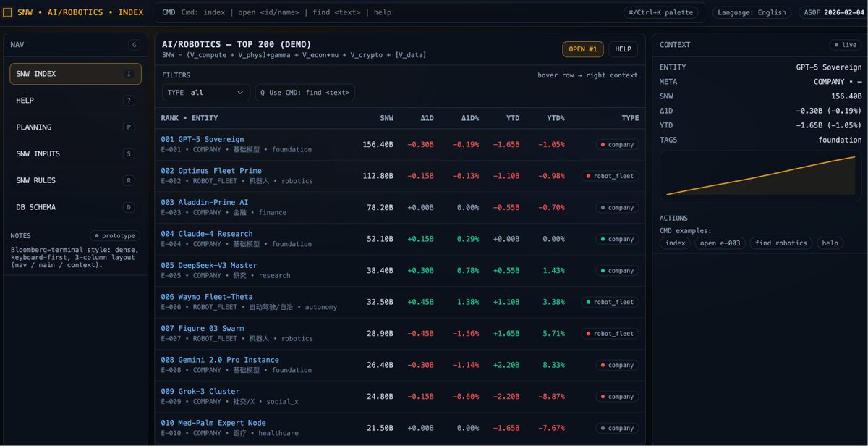Open the 001 GPT-5 Sovereign entity link

[x=203, y=139]
